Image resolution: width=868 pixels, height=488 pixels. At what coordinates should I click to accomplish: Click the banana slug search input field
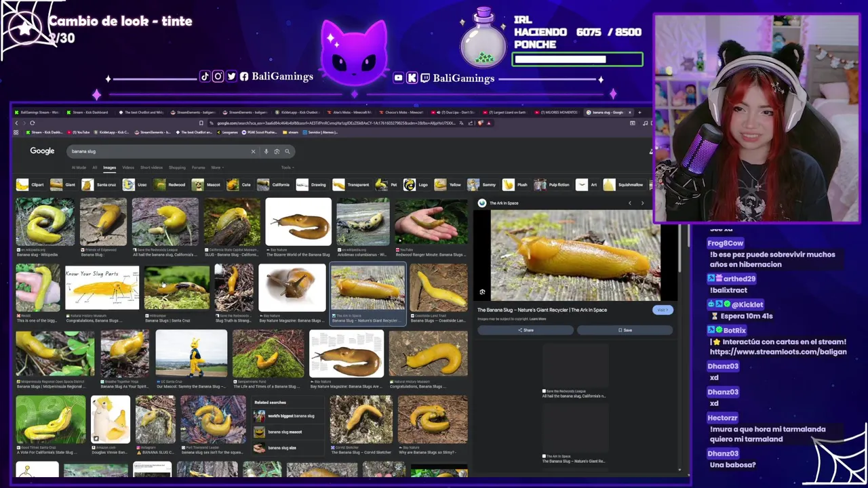159,151
